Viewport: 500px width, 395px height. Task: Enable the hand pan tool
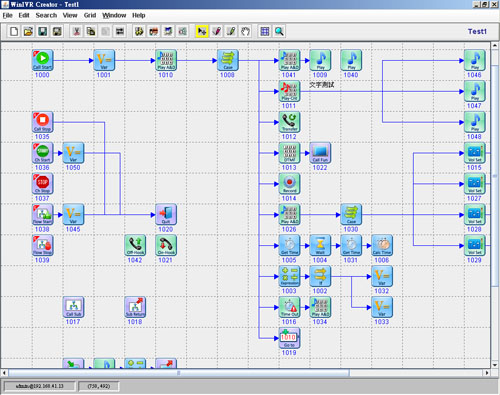pyautogui.click(x=245, y=31)
